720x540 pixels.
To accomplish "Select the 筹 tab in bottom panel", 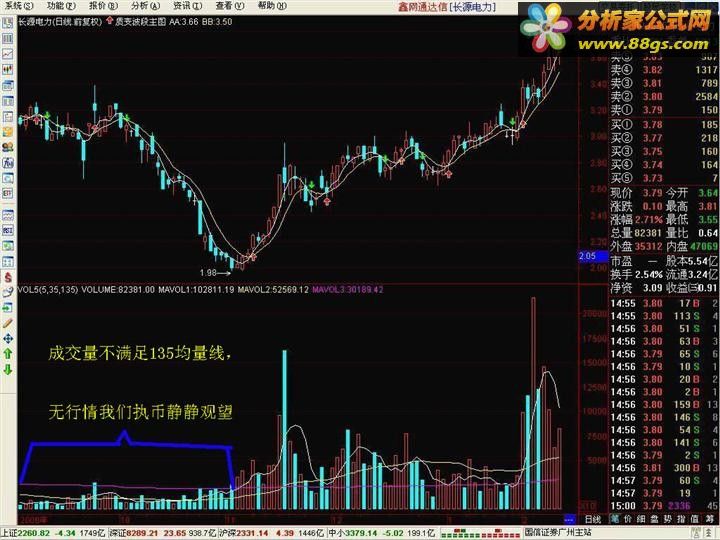I will click(709, 519).
